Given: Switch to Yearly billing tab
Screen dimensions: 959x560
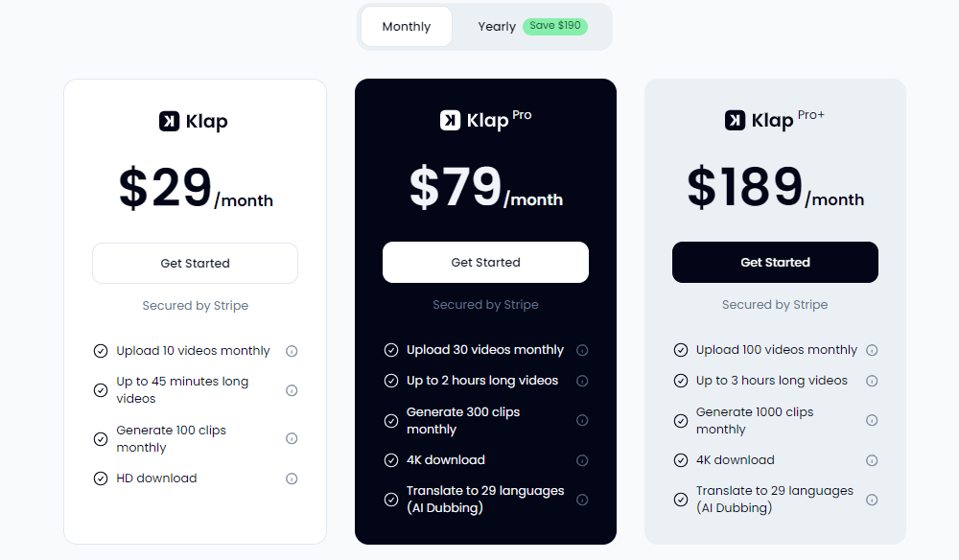Looking at the screenshot, I should [497, 27].
